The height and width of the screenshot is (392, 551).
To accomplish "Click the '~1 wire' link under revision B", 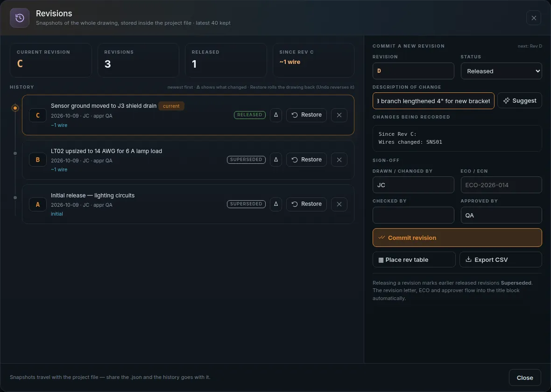I will point(59,169).
